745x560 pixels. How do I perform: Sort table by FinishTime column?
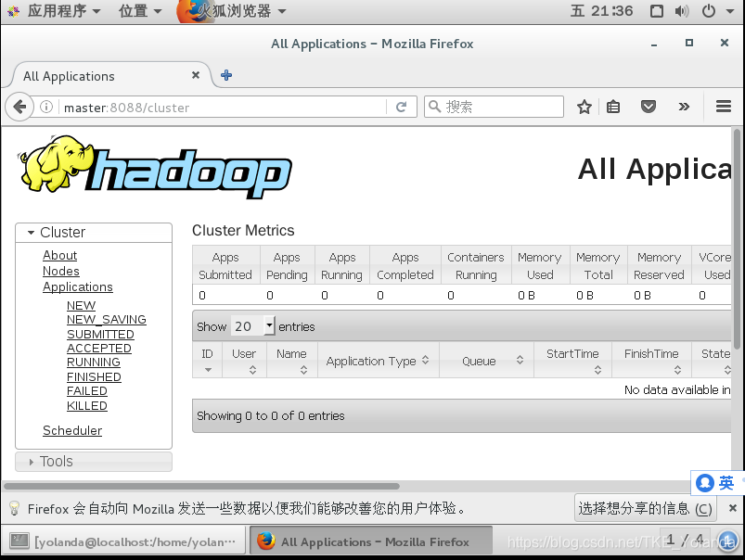pyautogui.click(x=677, y=370)
